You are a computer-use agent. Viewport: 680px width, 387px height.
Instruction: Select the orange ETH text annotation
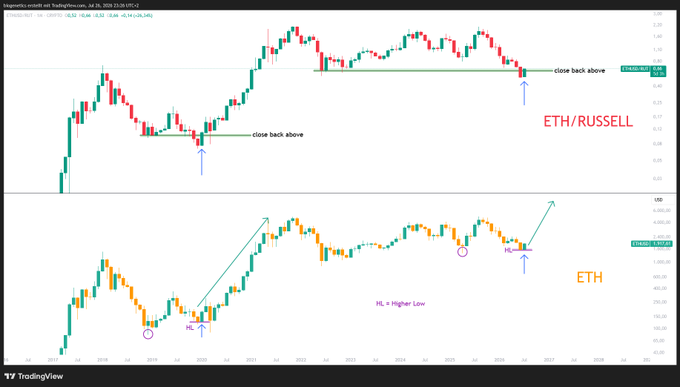[x=589, y=277]
